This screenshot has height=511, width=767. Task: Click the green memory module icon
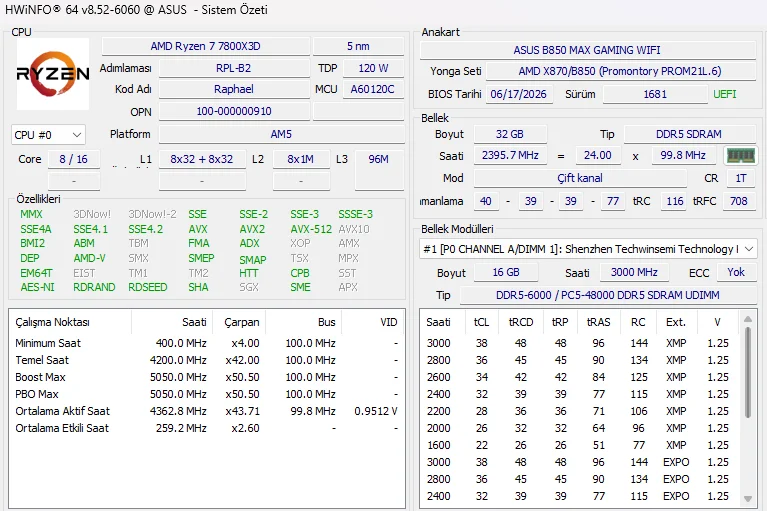pyautogui.click(x=741, y=156)
